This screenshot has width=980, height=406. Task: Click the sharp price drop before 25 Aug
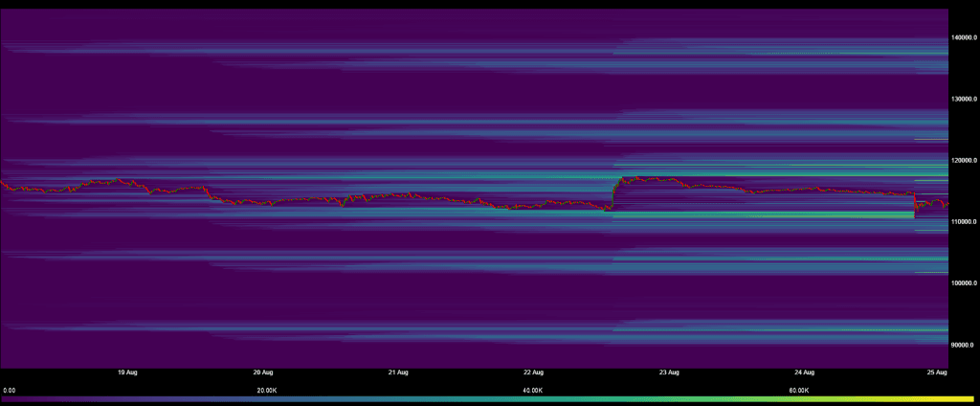click(915, 201)
